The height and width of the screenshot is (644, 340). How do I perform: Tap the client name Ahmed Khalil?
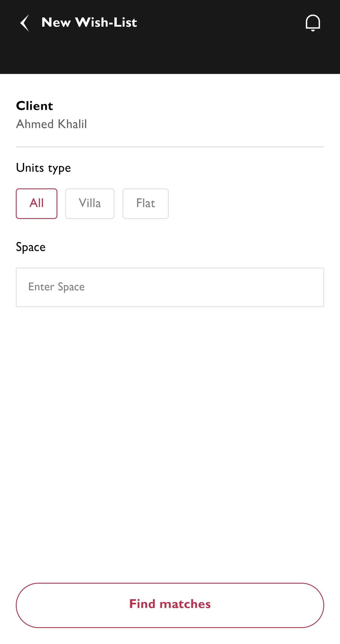tap(51, 124)
